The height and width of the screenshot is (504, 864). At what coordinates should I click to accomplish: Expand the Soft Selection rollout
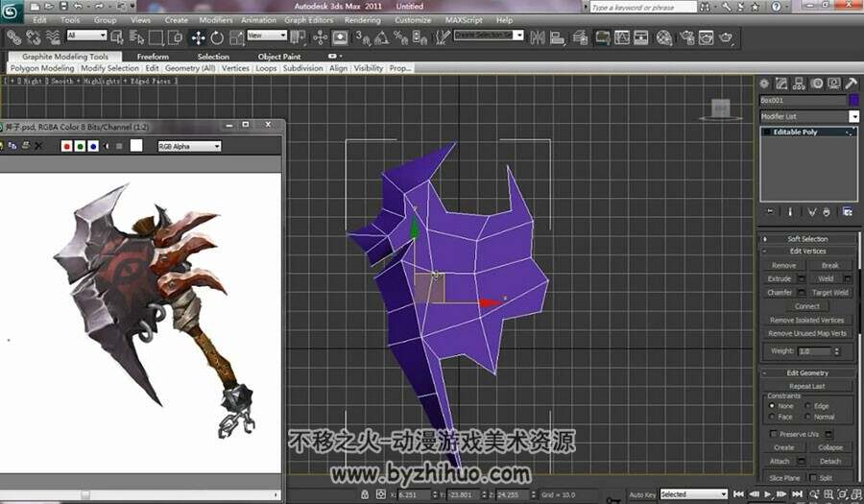tap(807, 238)
